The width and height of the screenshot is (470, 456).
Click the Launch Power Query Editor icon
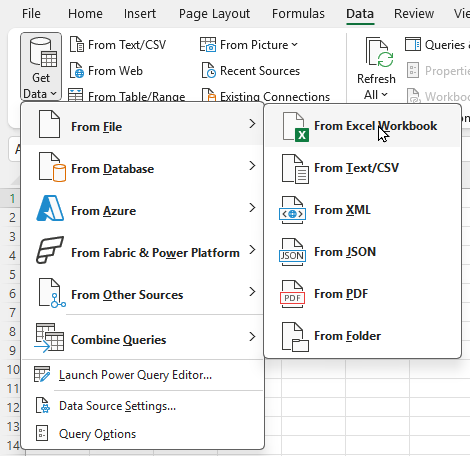tap(42, 374)
